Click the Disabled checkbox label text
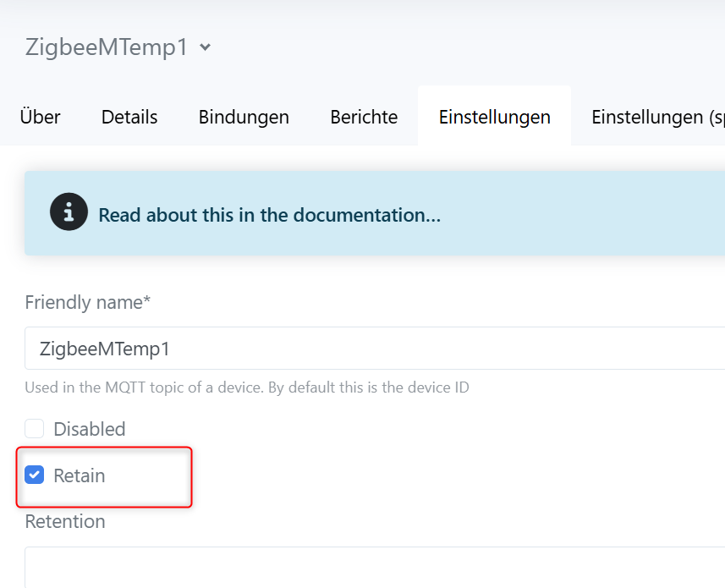Screen dimensions: 725x588 point(89,429)
